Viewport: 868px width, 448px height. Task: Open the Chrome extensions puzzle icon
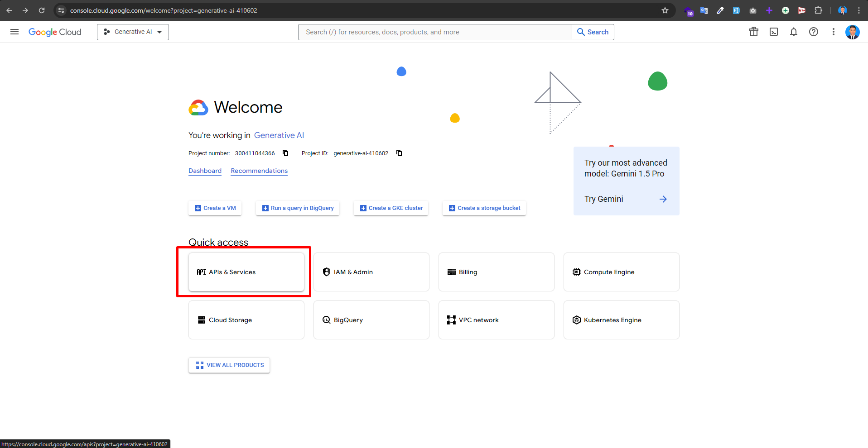pyautogui.click(x=818, y=10)
